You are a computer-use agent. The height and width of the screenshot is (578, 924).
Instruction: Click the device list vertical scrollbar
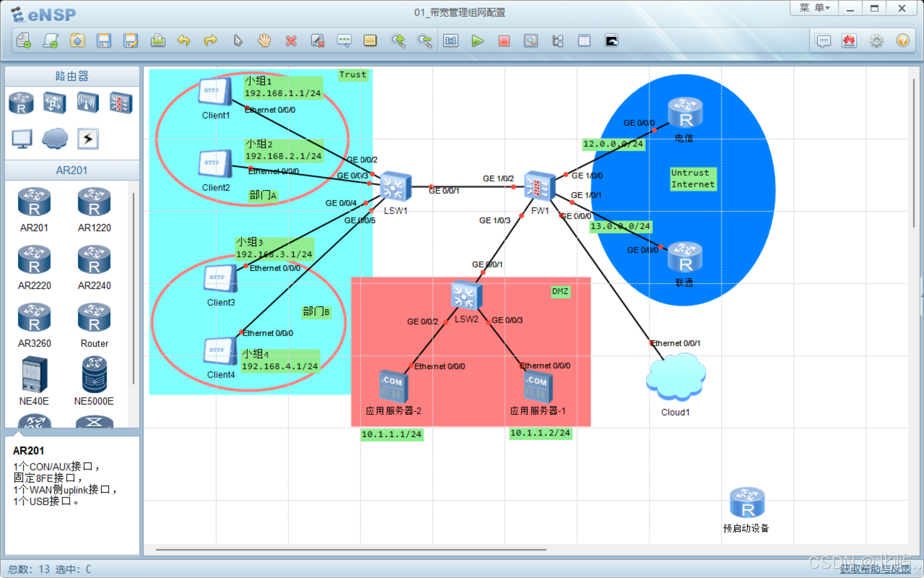point(133,289)
